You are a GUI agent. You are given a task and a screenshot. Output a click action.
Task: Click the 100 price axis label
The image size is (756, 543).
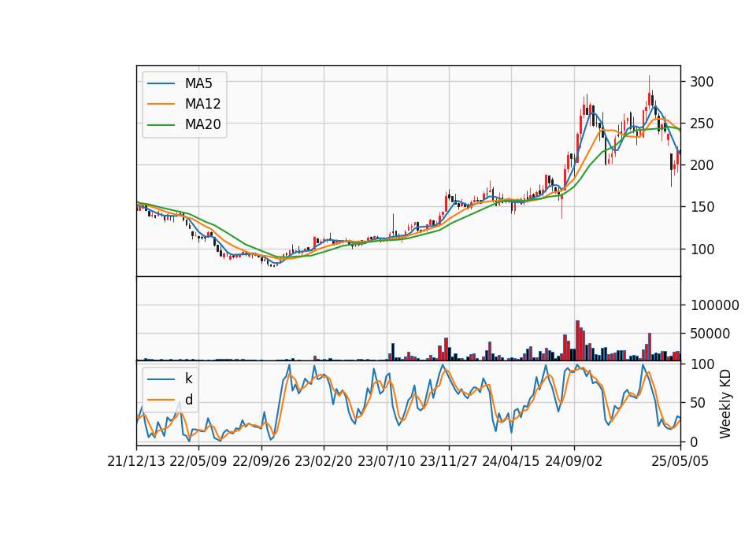click(702, 249)
